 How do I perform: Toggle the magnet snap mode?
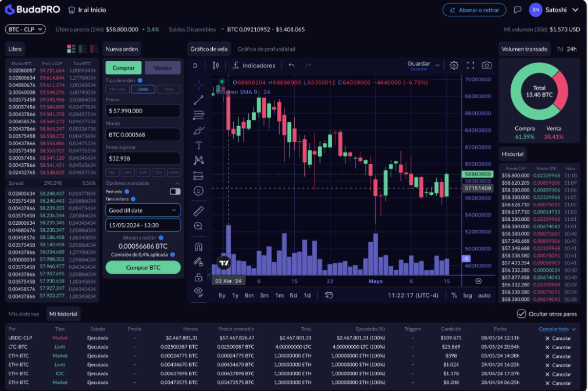click(x=198, y=247)
